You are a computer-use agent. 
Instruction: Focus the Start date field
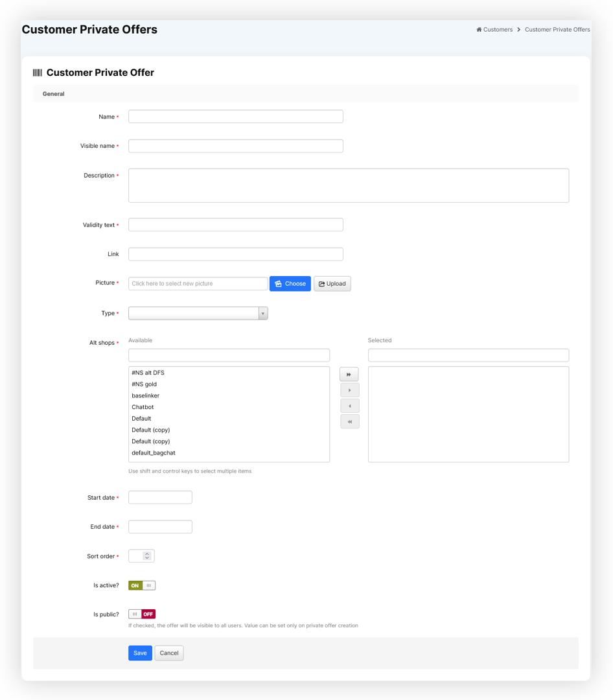pyautogui.click(x=160, y=498)
